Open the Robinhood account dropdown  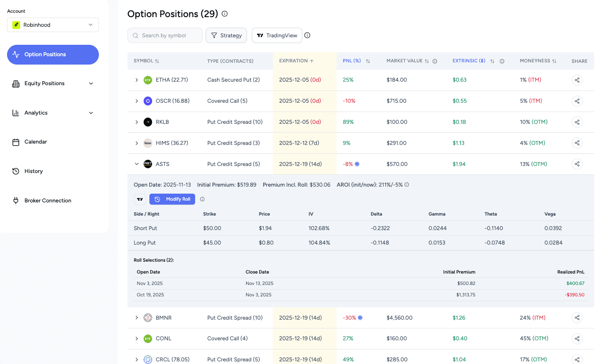[53, 25]
